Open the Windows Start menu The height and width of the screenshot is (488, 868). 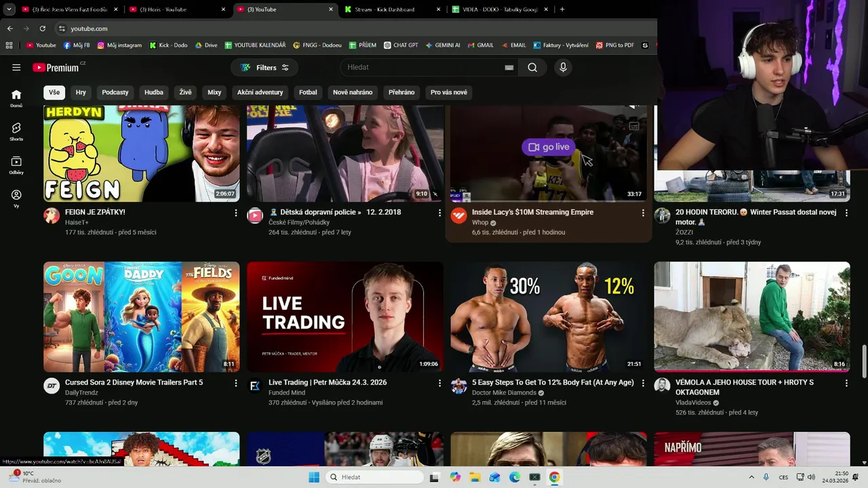click(x=314, y=477)
